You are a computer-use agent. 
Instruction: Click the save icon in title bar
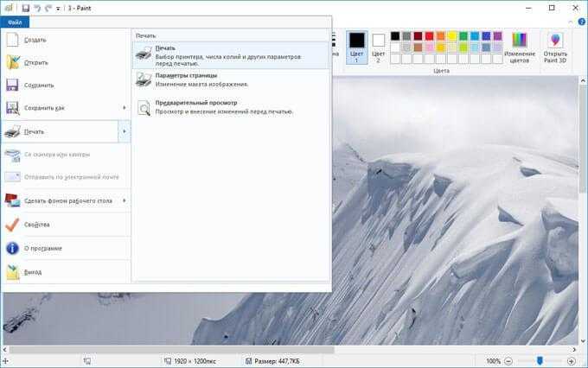25,8
